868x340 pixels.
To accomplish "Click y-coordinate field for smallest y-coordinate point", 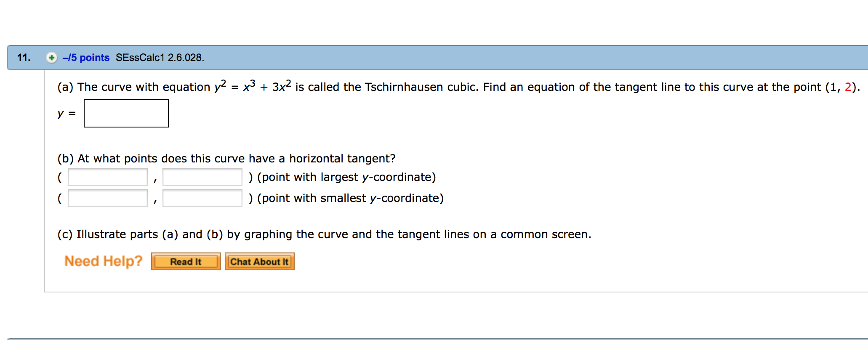I will click(202, 198).
